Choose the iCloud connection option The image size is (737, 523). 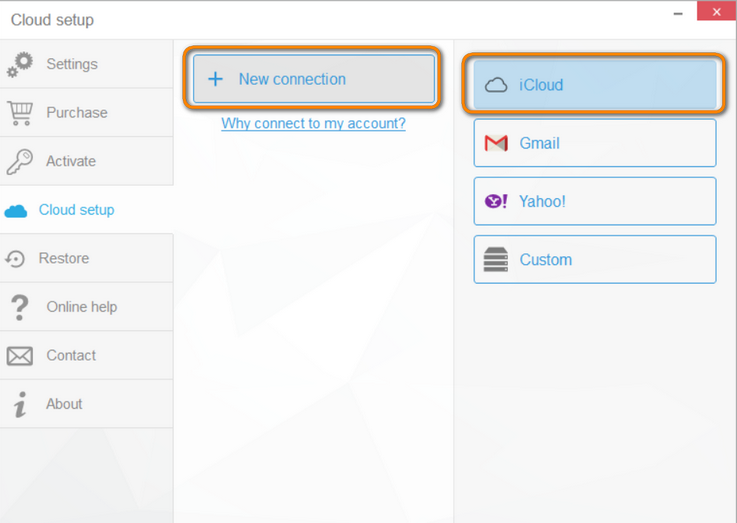pos(595,85)
